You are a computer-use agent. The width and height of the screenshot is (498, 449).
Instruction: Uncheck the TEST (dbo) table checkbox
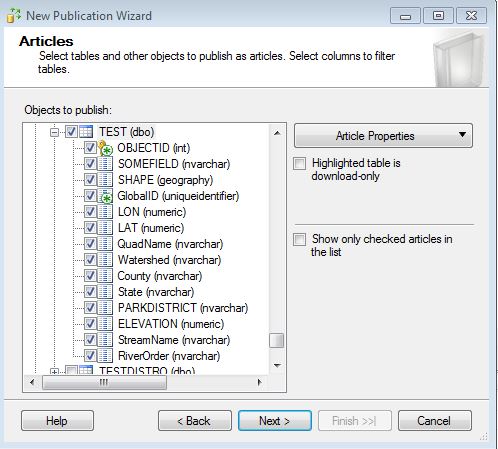point(71,132)
